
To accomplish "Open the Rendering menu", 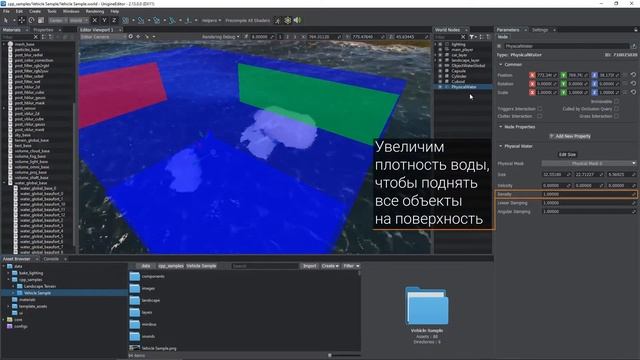I will coord(95,11).
